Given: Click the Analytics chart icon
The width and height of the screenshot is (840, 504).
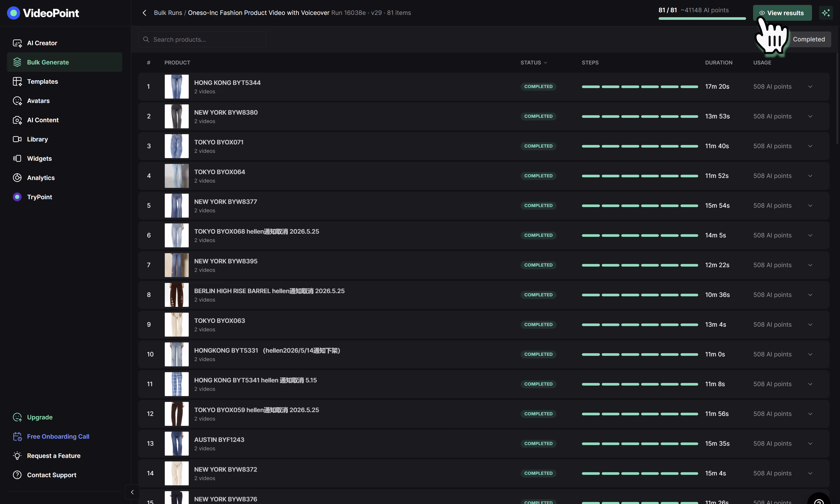Looking at the screenshot, I should pos(17,178).
